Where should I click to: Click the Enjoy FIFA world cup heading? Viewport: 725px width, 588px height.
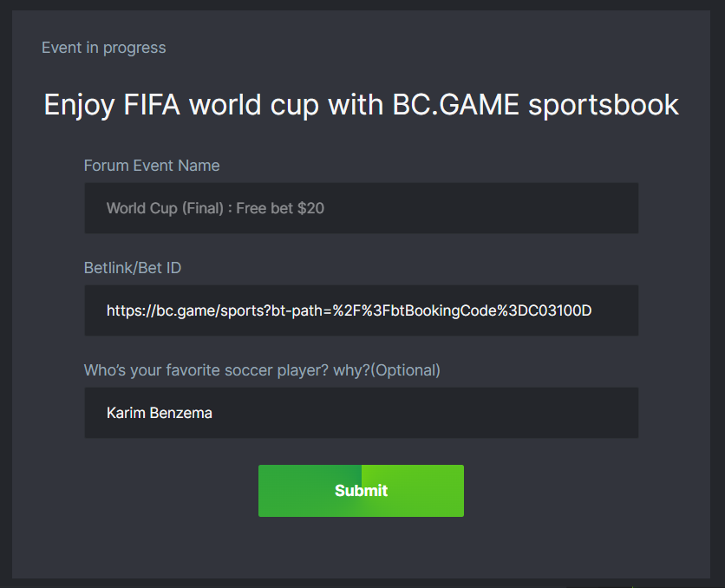point(360,104)
